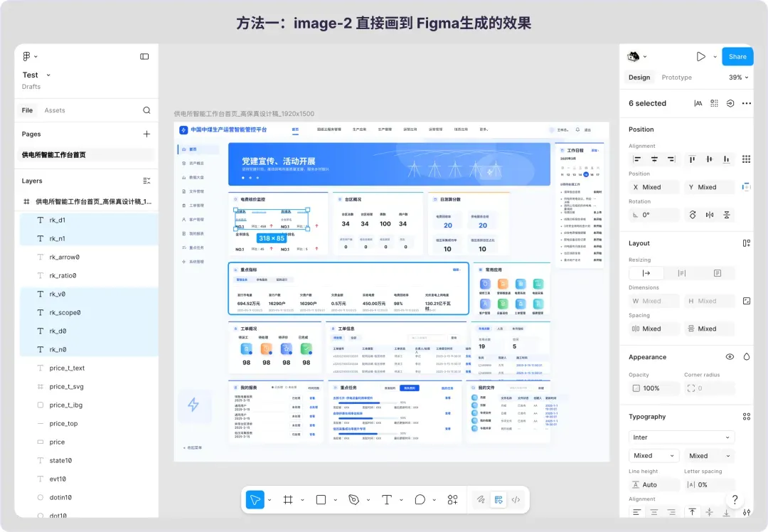Open the font size Mixed dropdown

709,456
